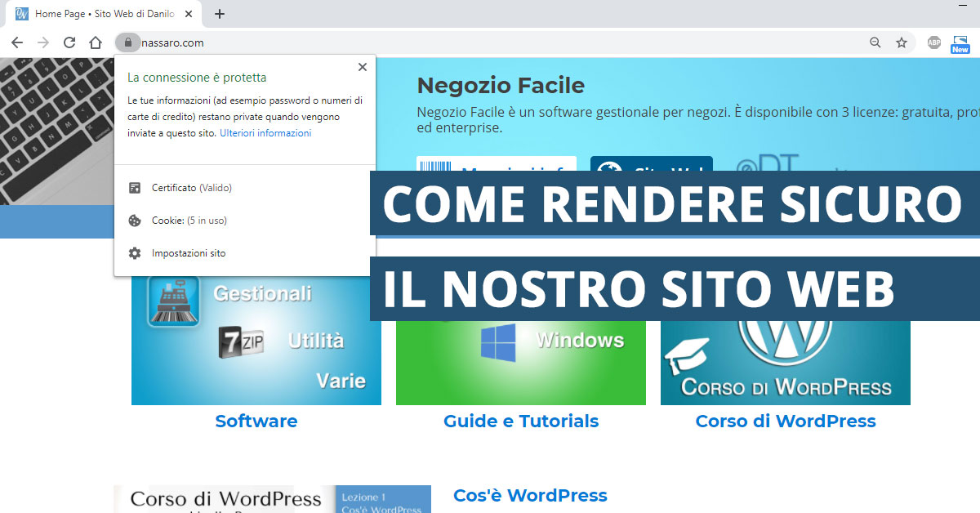The width and height of the screenshot is (980, 513).
Task: Go back with the browser back arrow
Action: 17,42
